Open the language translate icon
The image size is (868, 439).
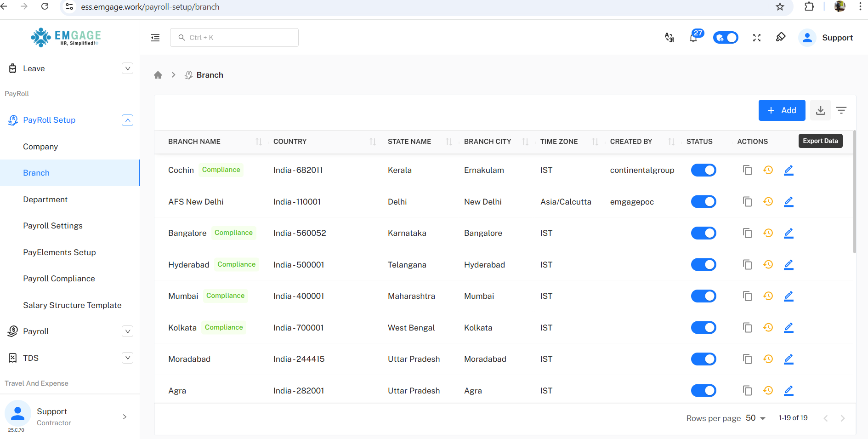669,38
